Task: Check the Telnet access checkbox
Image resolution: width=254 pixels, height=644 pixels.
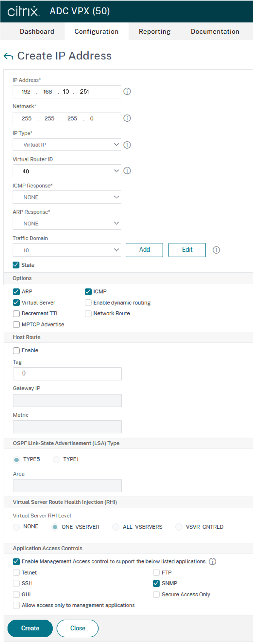Action: [x=16, y=572]
